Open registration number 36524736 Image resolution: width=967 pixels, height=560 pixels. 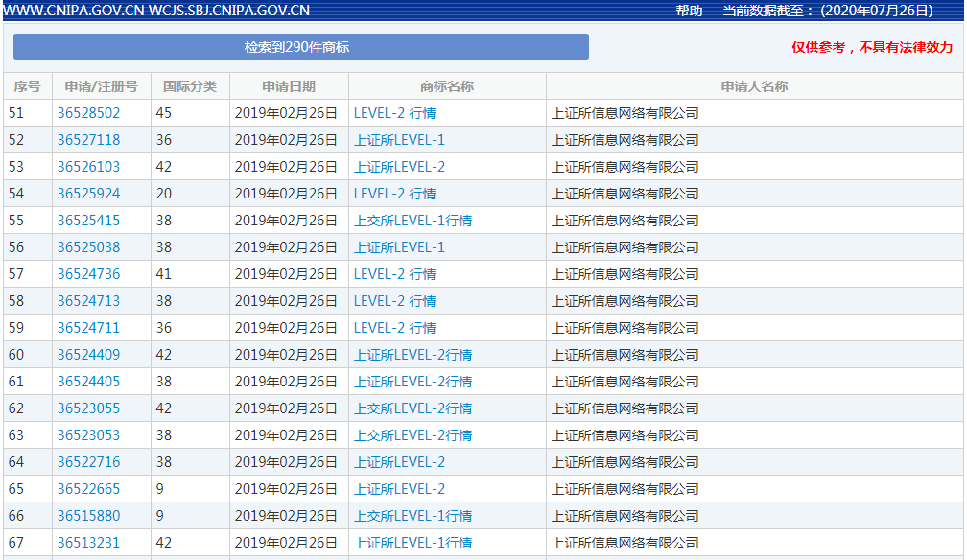point(88,274)
